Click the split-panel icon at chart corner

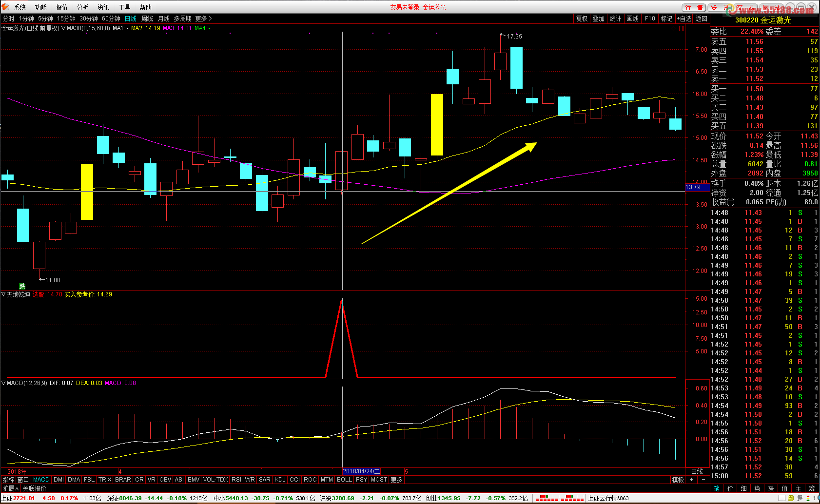pyautogui.click(x=682, y=29)
